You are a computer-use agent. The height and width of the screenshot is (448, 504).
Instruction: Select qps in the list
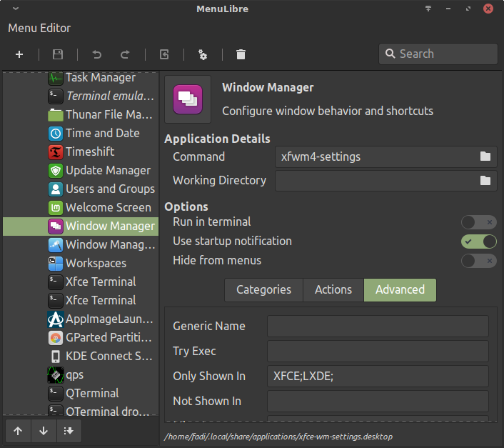[x=81, y=375]
